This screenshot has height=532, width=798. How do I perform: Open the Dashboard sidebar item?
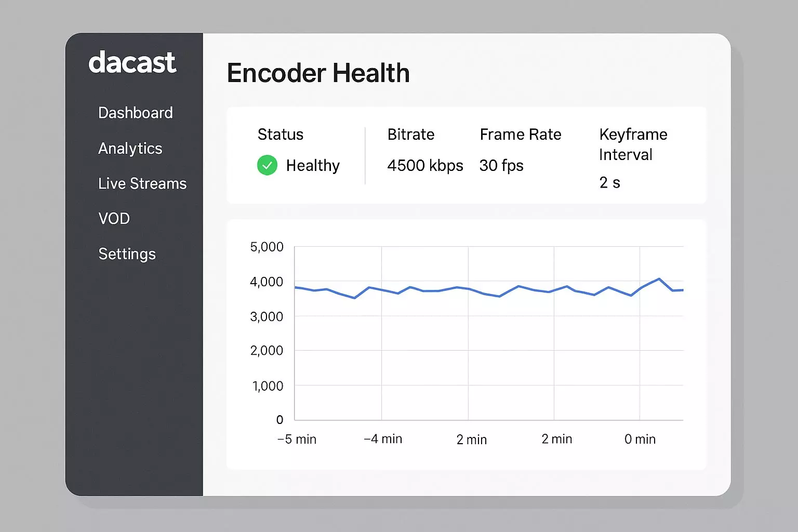pos(135,113)
